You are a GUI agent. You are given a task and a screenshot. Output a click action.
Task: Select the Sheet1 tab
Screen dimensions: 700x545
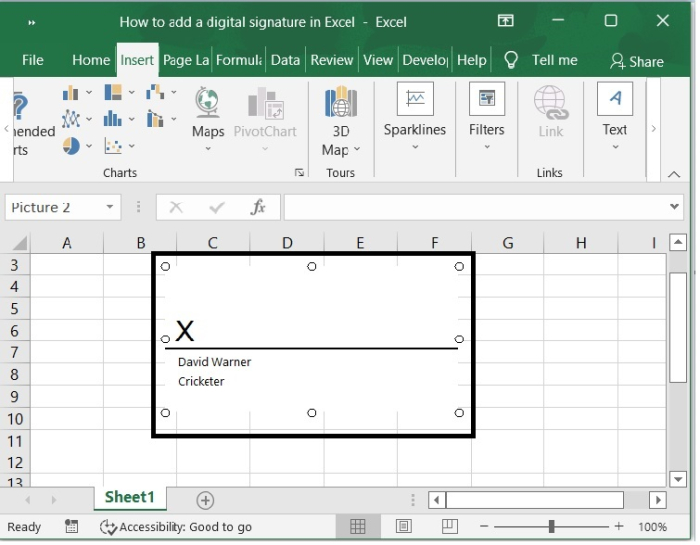pyautogui.click(x=129, y=497)
